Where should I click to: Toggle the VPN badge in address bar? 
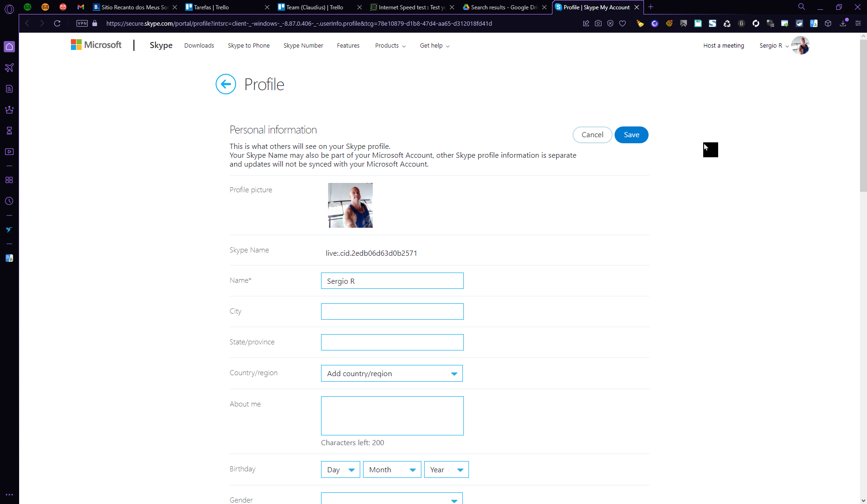coord(82,23)
